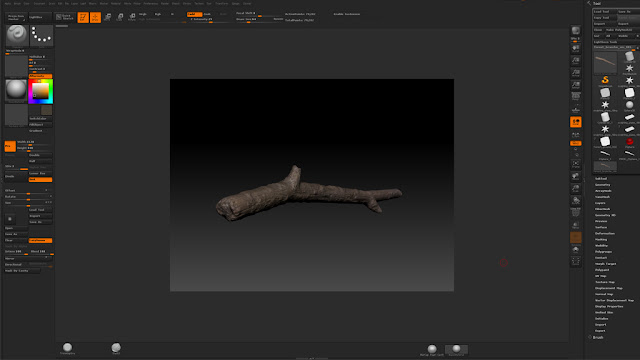Select the Draw mode button
Screen dimensions: 640x360
(x=95, y=17)
